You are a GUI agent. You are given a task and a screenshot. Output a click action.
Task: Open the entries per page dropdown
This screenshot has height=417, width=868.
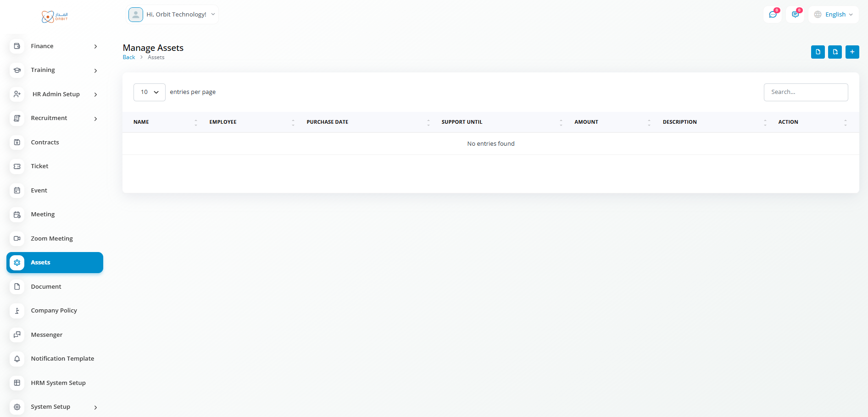tap(150, 92)
